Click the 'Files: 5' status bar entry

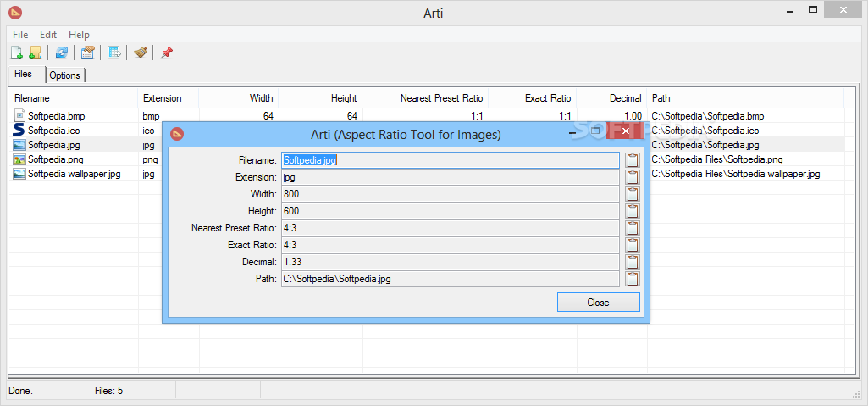click(109, 391)
